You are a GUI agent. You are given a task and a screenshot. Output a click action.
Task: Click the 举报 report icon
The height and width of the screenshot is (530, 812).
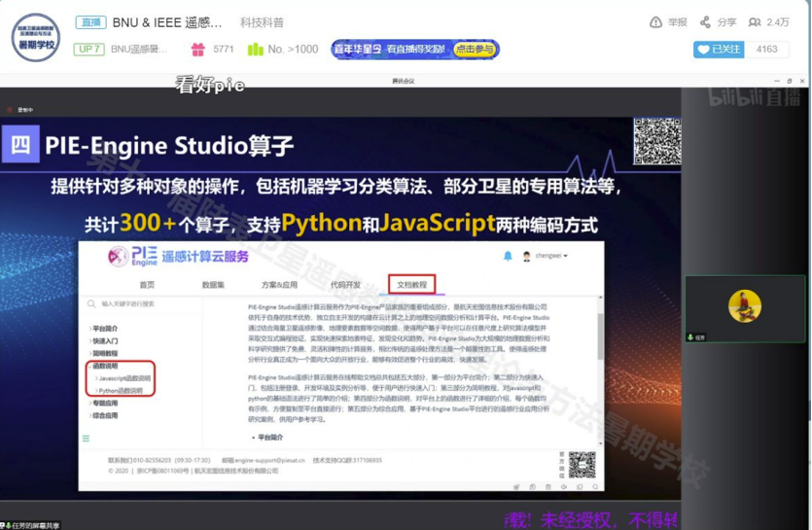point(656,22)
